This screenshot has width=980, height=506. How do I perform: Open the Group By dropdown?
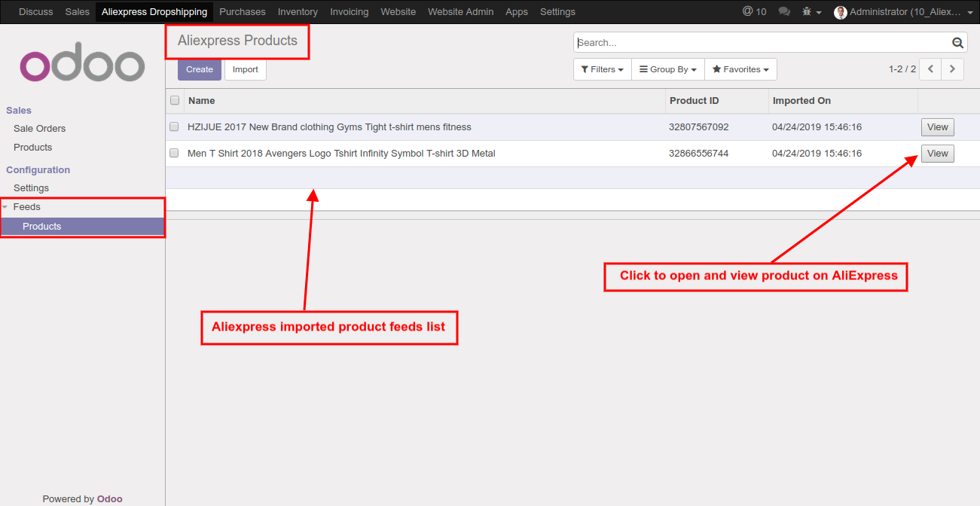668,69
